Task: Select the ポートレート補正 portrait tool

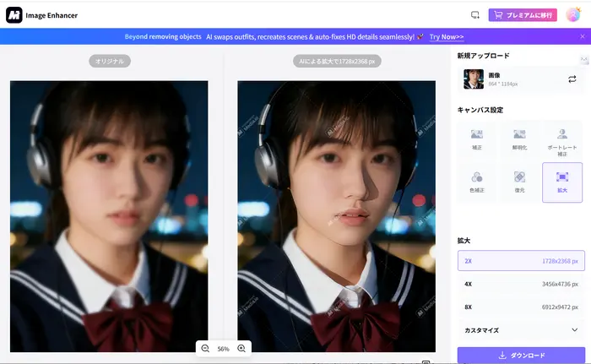Action: [562, 143]
